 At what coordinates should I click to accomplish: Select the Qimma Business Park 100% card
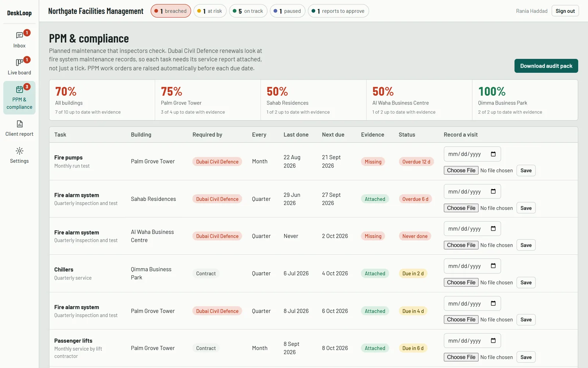click(525, 100)
